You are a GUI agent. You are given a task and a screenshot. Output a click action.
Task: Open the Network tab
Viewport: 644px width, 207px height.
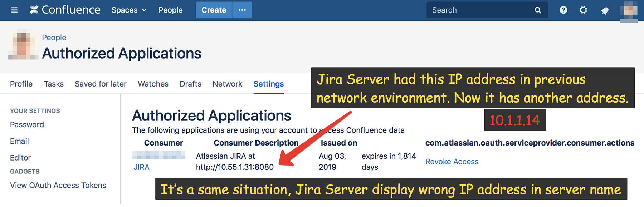[x=227, y=84]
